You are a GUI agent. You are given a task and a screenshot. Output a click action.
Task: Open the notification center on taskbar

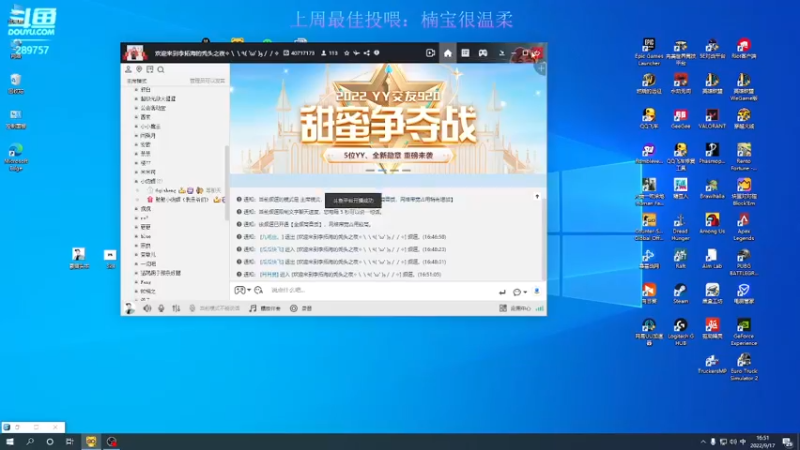tap(787, 442)
